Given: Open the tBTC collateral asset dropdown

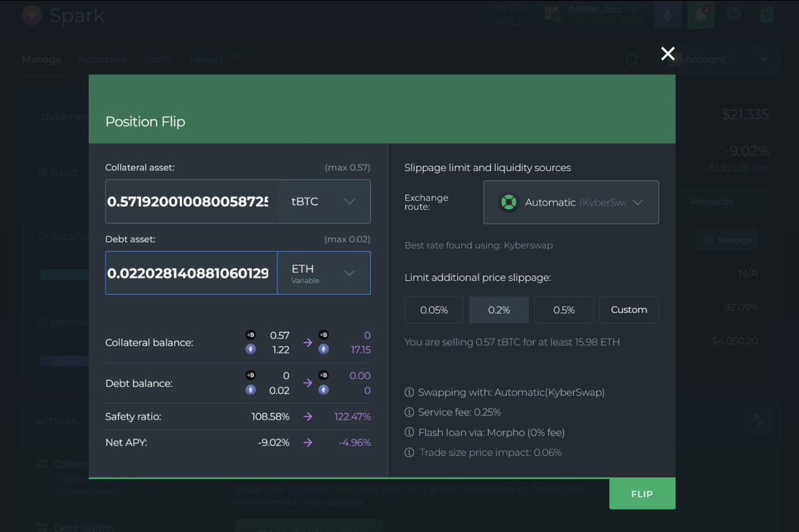Looking at the screenshot, I should pyautogui.click(x=324, y=201).
